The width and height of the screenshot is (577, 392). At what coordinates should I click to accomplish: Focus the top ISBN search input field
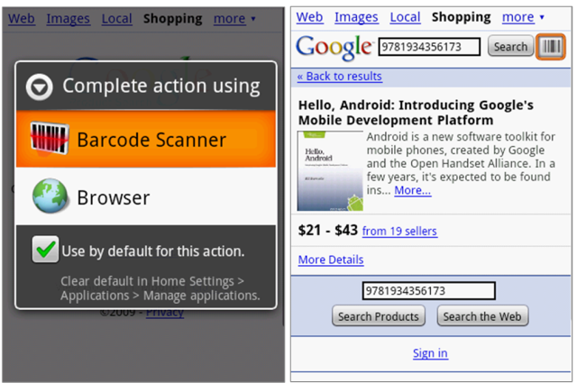[x=431, y=47]
